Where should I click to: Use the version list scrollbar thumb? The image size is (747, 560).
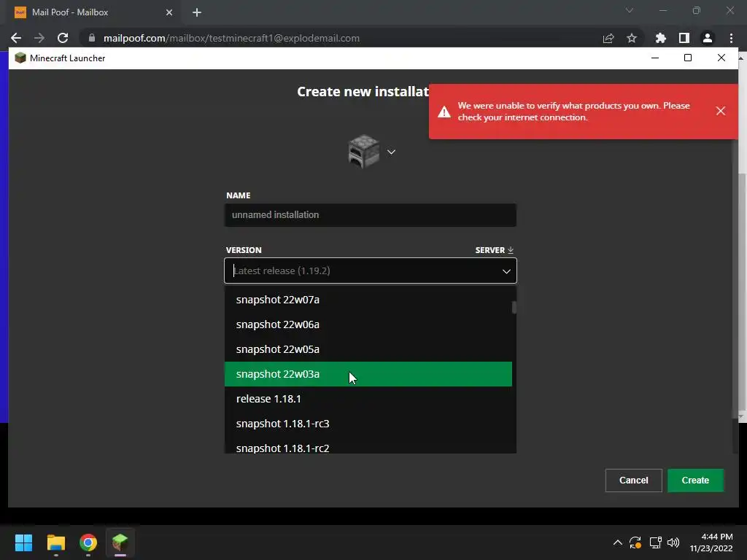514,307
